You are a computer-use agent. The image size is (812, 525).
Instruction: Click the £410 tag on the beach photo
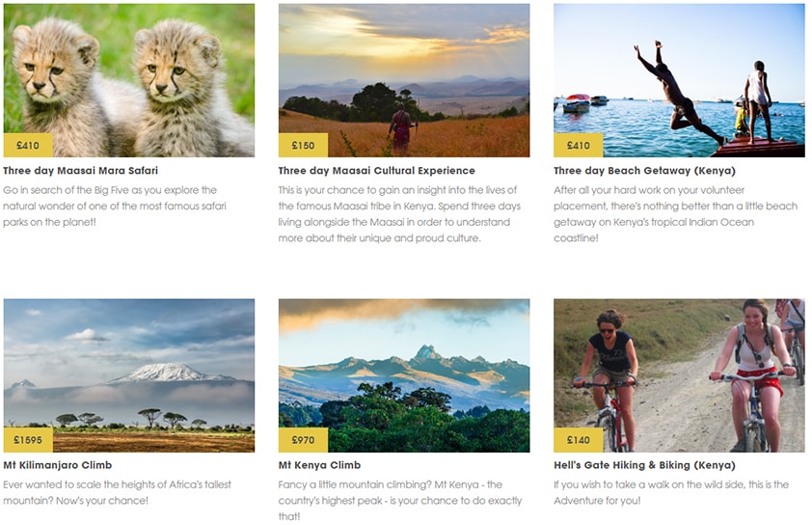pyautogui.click(x=579, y=146)
